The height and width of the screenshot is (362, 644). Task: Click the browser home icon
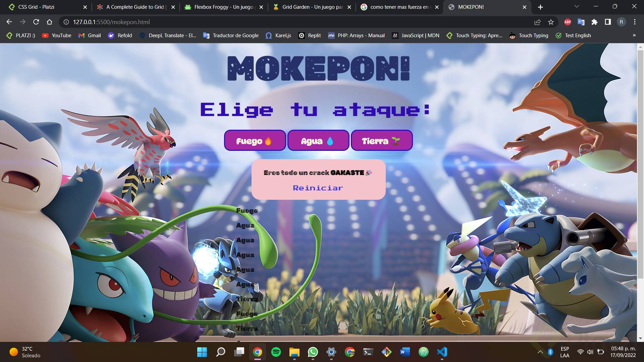50,22
